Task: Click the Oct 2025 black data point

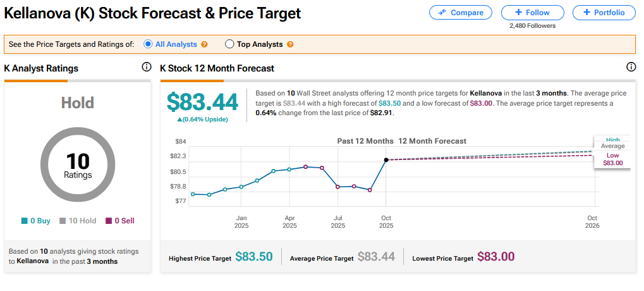Action: 386,159
